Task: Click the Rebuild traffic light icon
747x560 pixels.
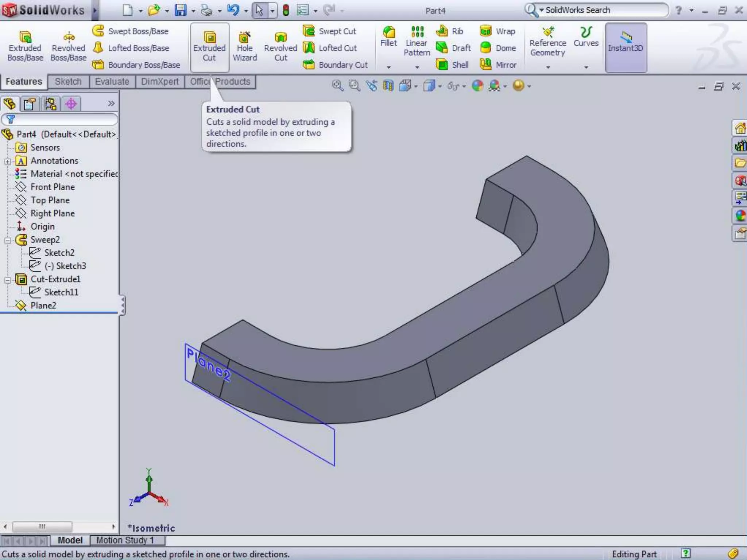Action: pos(286,10)
